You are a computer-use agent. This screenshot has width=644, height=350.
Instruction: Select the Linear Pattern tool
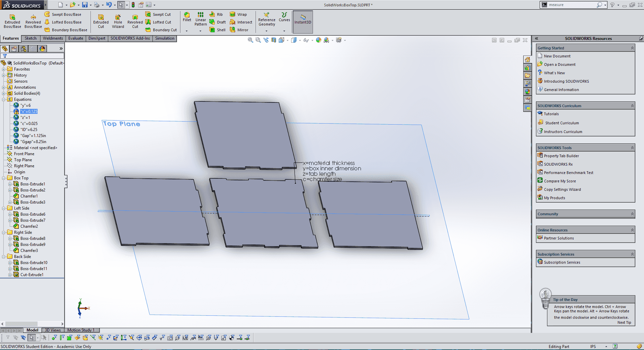point(201,19)
